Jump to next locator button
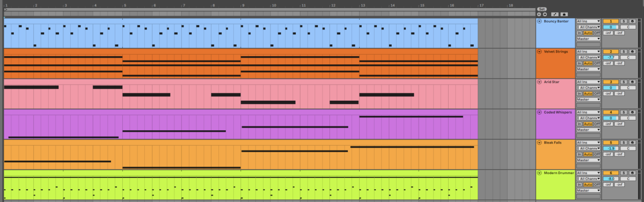 (545, 14)
